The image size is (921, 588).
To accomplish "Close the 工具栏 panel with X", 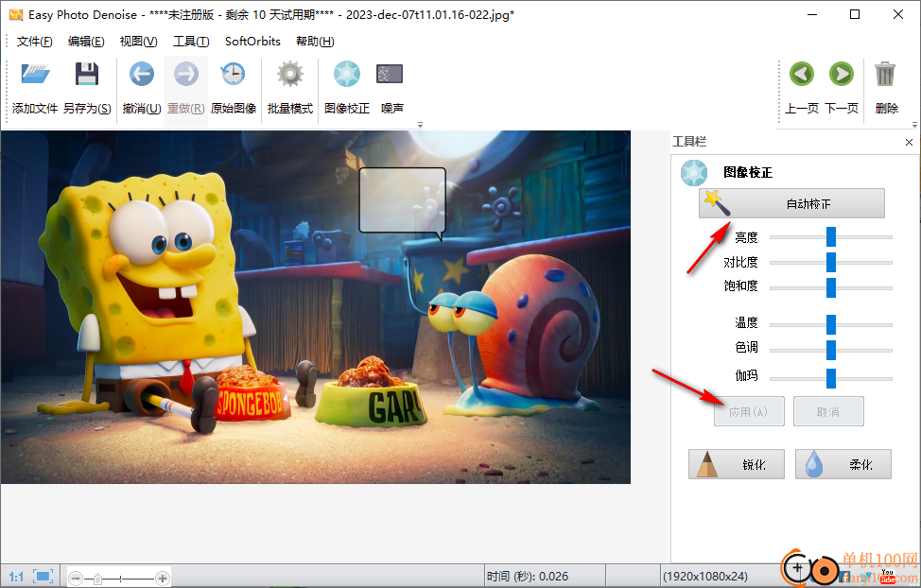I will (x=909, y=142).
